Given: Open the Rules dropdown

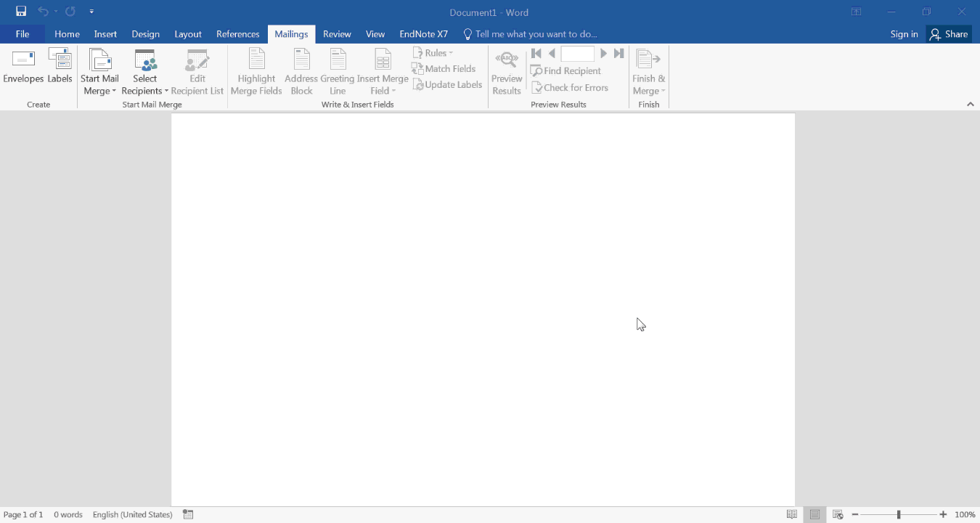Looking at the screenshot, I should (433, 53).
